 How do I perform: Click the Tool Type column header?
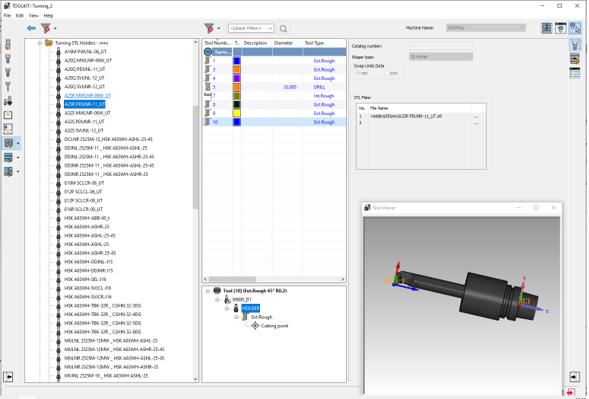click(x=314, y=43)
